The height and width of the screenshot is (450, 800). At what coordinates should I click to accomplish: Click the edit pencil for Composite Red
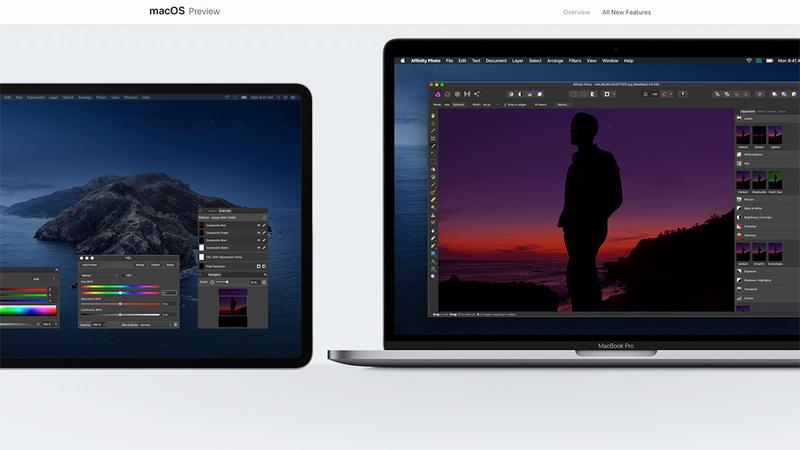264,226
